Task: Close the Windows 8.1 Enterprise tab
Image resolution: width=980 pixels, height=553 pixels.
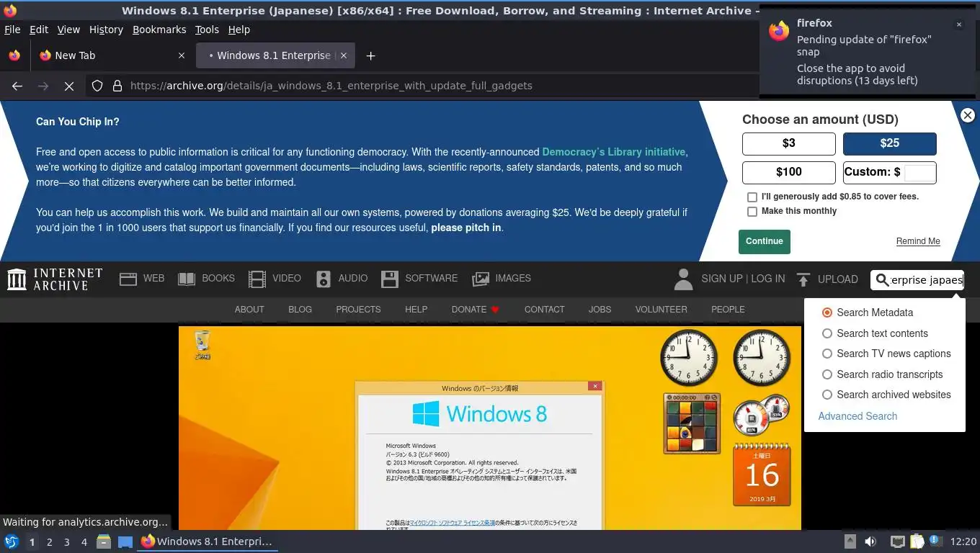Action: (x=344, y=55)
